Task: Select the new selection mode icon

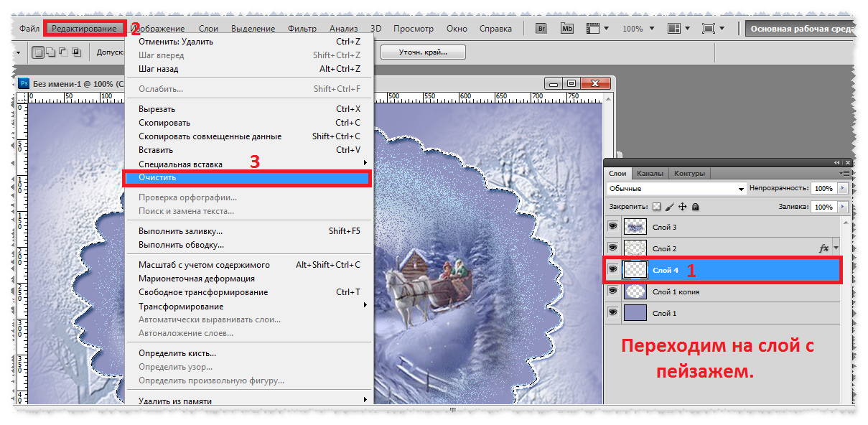Action: tap(39, 52)
